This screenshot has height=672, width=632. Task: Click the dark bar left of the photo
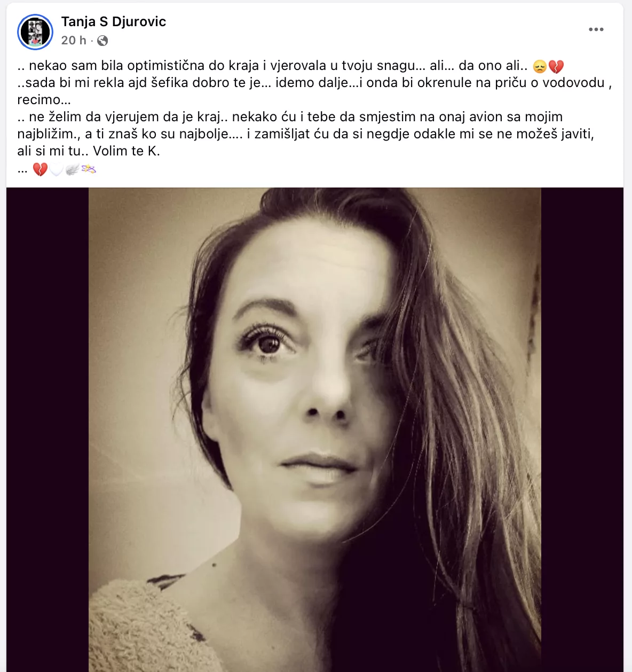[x=48, y=429]
